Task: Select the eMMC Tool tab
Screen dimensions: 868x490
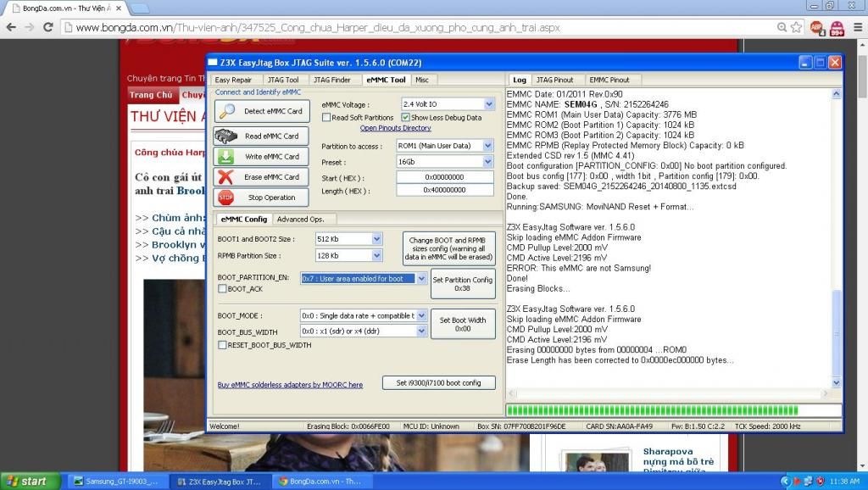Action: [x=386, y=80]
